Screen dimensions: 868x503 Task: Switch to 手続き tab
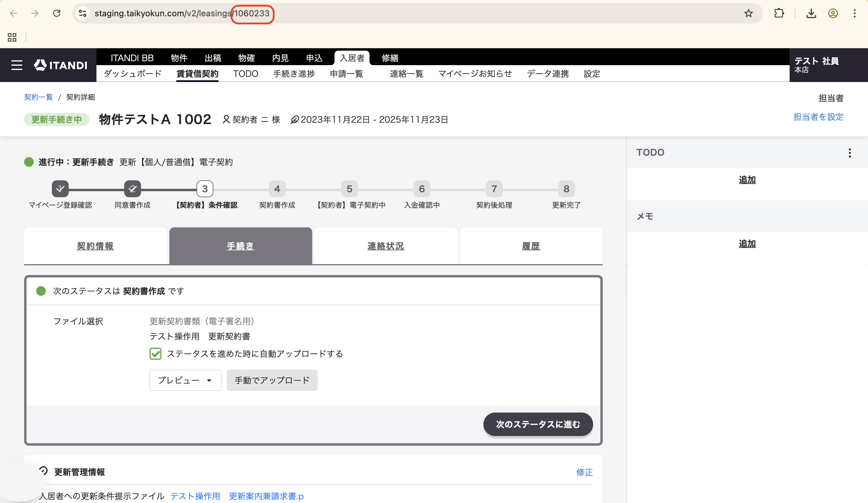[x=241, y=246]
